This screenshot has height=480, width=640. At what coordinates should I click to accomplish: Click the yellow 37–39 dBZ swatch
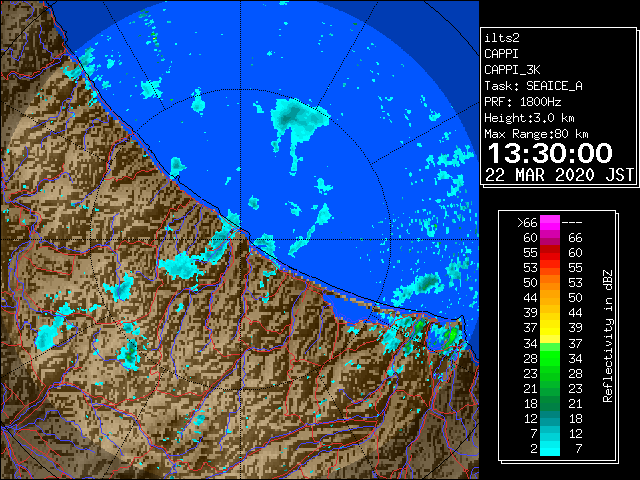click(x=550, y=328)
